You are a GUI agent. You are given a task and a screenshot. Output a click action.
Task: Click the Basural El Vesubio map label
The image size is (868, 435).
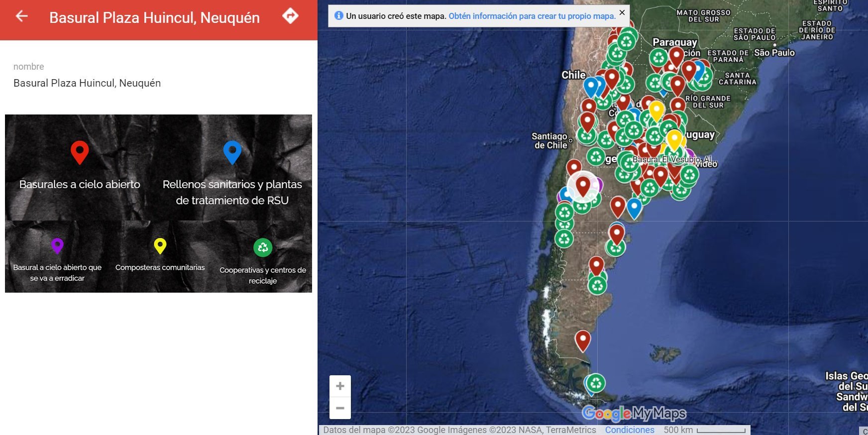(672, 159)
